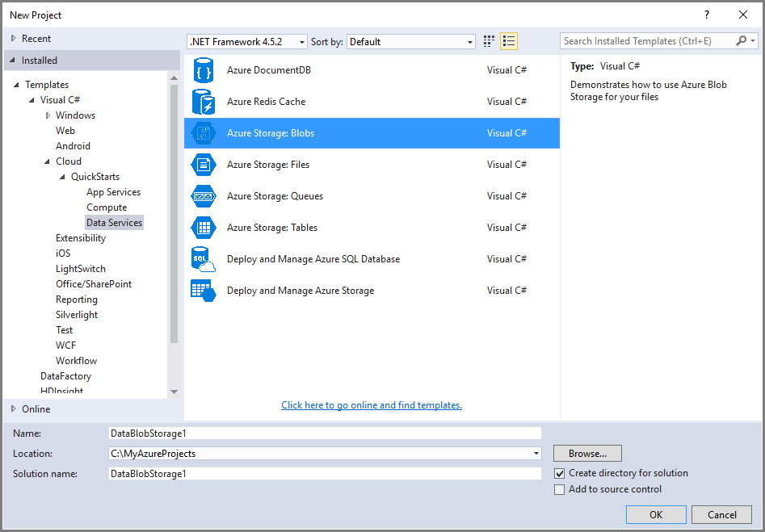Enable Add to source control

pyautogui.click(x=559, y=489)
